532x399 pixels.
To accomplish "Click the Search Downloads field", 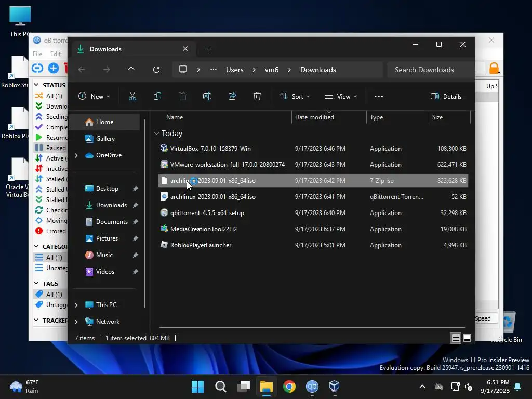I will point(430,70).
